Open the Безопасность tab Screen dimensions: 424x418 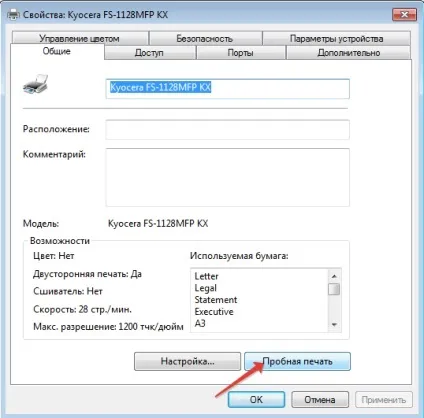pyautogui.click(x=205, y=38)
